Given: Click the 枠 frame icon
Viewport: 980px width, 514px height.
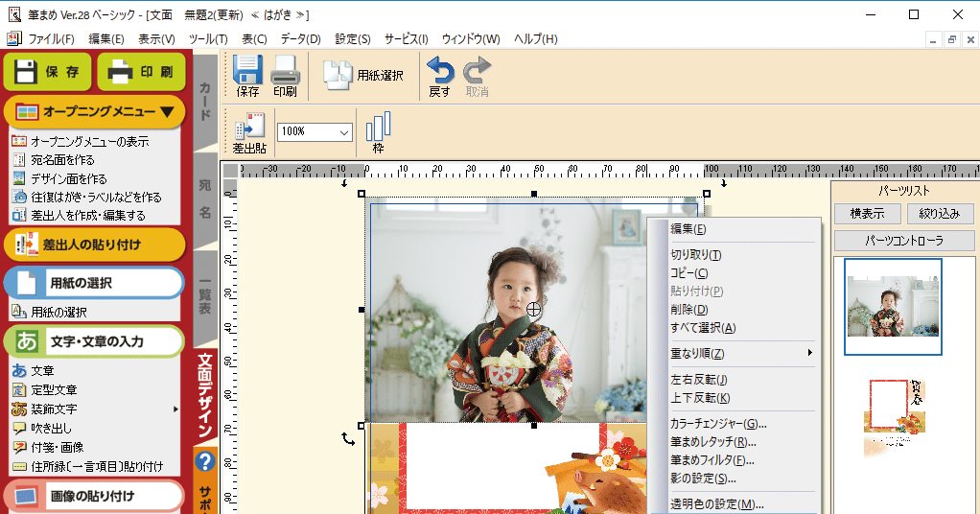Looking at the screenshot, I should pos(378,132).
